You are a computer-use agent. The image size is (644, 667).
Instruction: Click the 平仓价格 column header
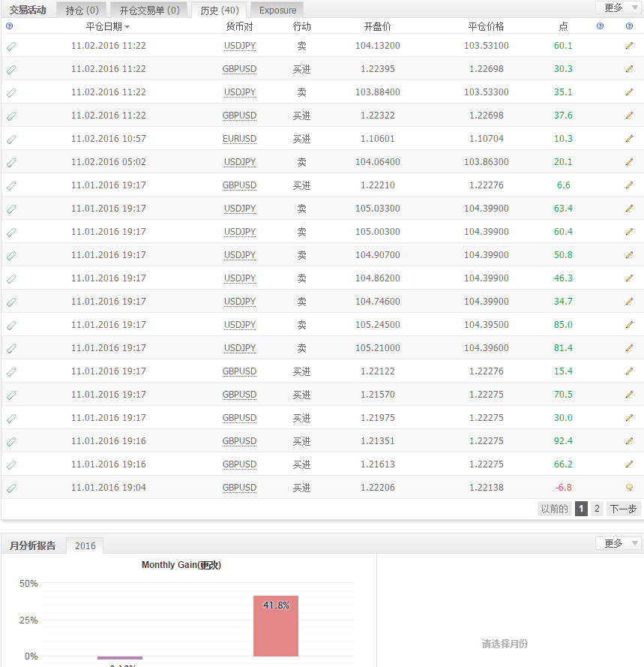[x=486, y=26]
